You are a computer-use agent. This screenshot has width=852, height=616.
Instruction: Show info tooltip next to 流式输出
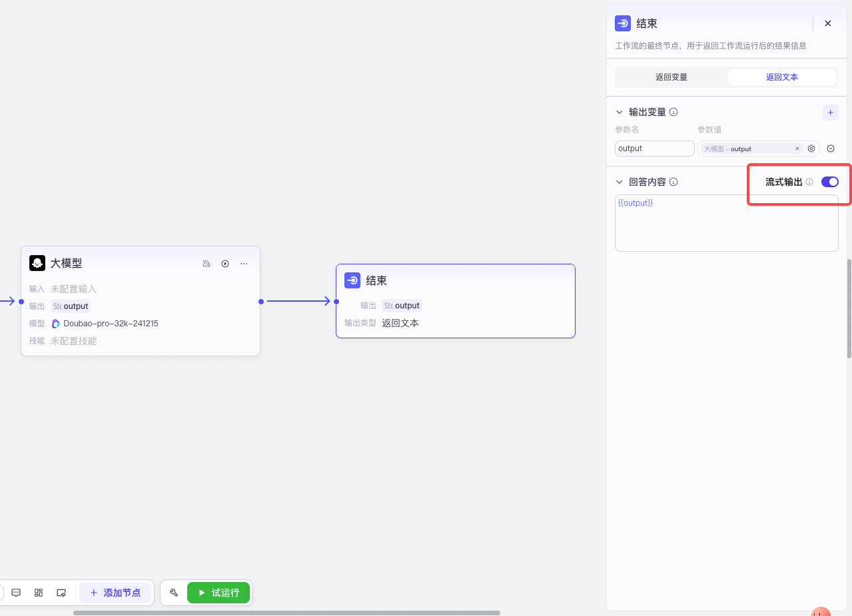click(809, 182)
